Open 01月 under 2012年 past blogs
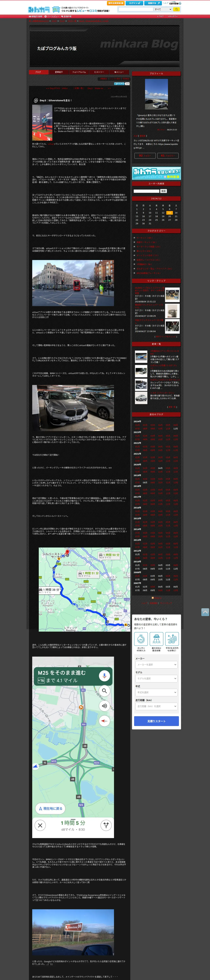The image size is (210, 980). [x=137, y=554]
